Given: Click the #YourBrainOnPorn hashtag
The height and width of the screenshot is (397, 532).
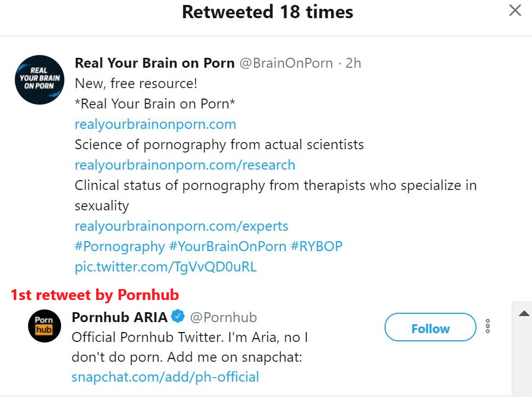Looking at the screenshot, I should tap(228, 246).
